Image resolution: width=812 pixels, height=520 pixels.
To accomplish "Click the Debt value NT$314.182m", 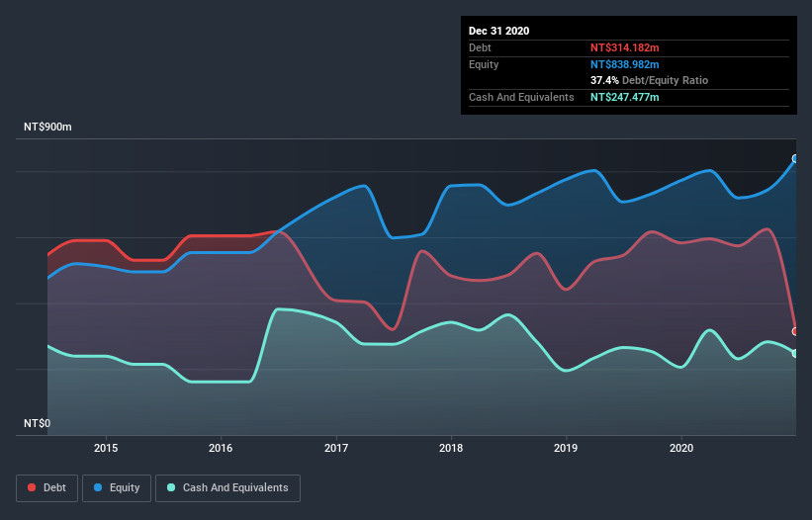I will (624, 47).
